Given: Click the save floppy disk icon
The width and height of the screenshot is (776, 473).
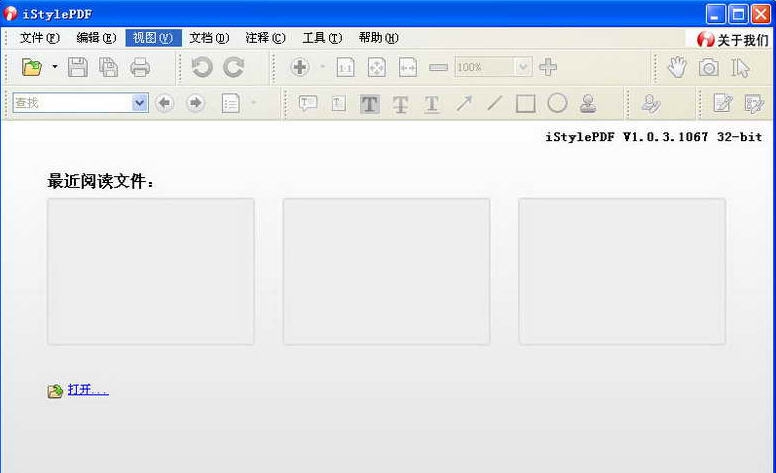Looking at the screenshot, I should click(x=78, y=67).
